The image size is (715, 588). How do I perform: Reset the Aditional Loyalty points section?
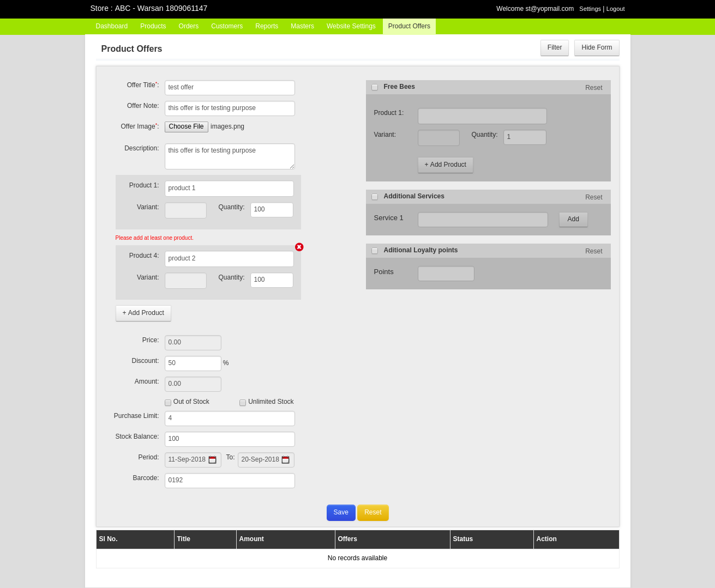pyautogui.click(x=594, y=251)
